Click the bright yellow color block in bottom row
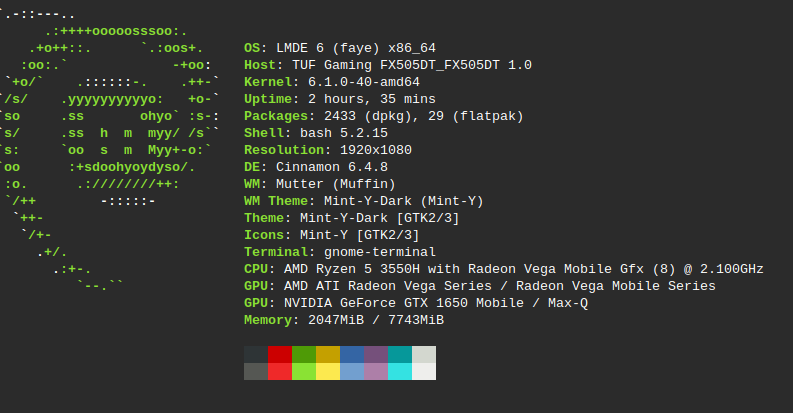This screenshot has width=793, height=413. [x=328, y=372]
